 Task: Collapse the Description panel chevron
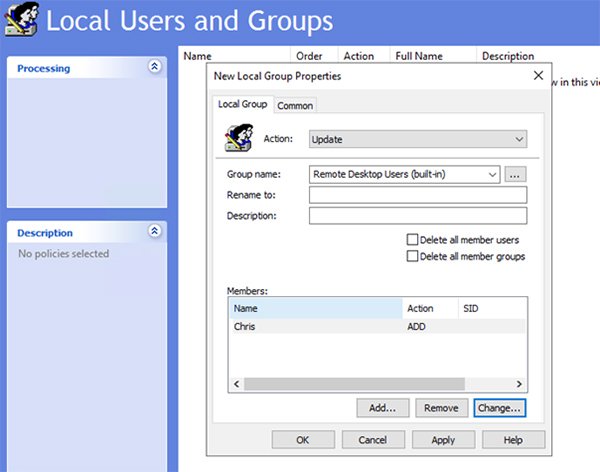[x=154, y=231]
